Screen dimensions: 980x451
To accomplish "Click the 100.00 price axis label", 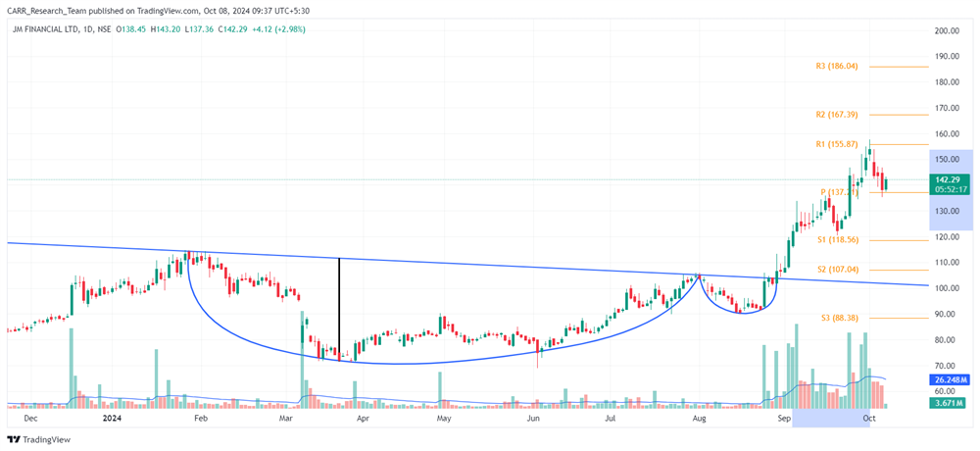I will 947,288.
